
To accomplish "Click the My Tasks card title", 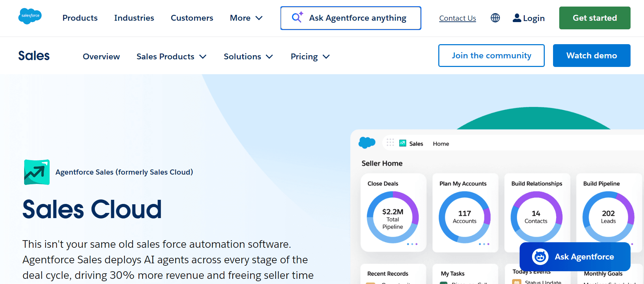I will tap(452, 274).
